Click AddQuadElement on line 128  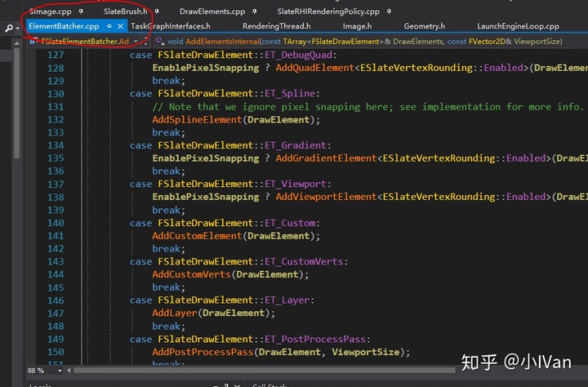[x=315, y=68]
